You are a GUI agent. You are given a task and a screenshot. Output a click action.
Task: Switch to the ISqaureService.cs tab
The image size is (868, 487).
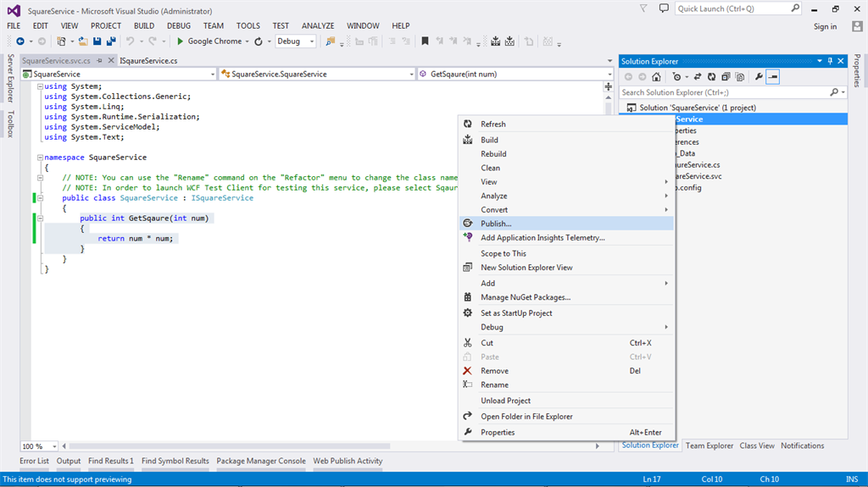[x=148, y=61]
